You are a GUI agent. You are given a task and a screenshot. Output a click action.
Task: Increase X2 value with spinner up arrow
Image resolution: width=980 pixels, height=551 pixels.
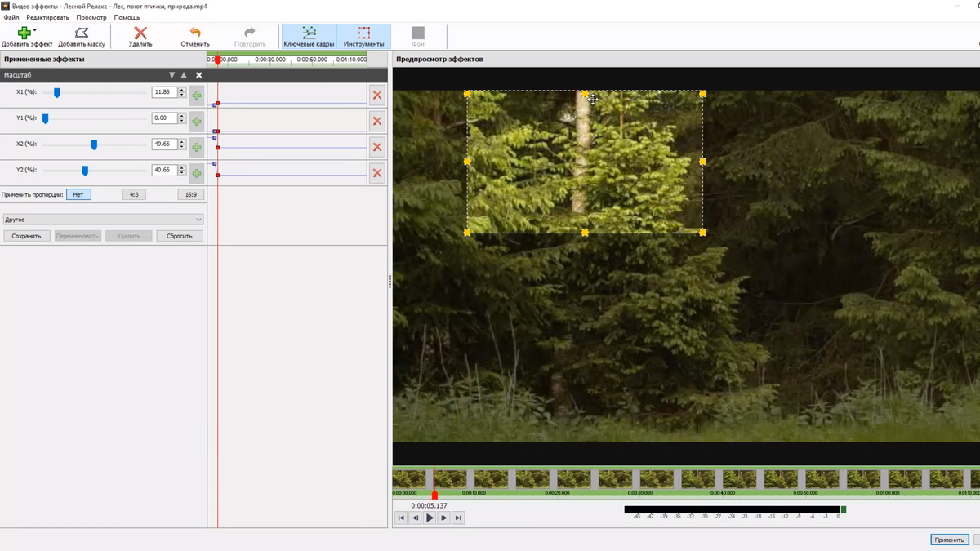pyautogui.click(x=182, y=142)
